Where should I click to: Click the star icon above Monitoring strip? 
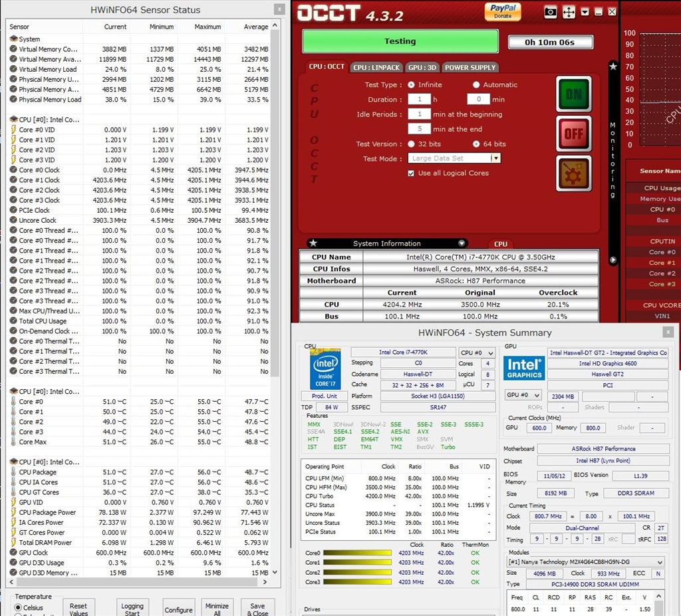pyautogui.click(x=613, y=67)
